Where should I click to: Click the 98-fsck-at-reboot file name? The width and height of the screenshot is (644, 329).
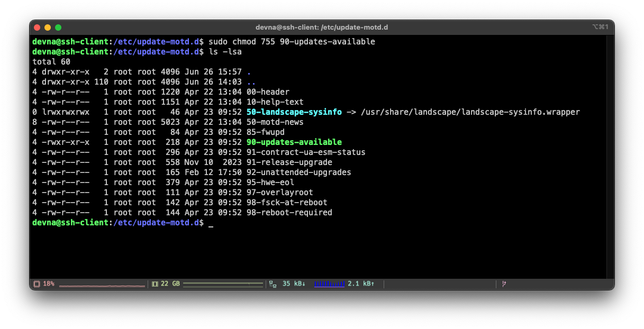point(287,203)
